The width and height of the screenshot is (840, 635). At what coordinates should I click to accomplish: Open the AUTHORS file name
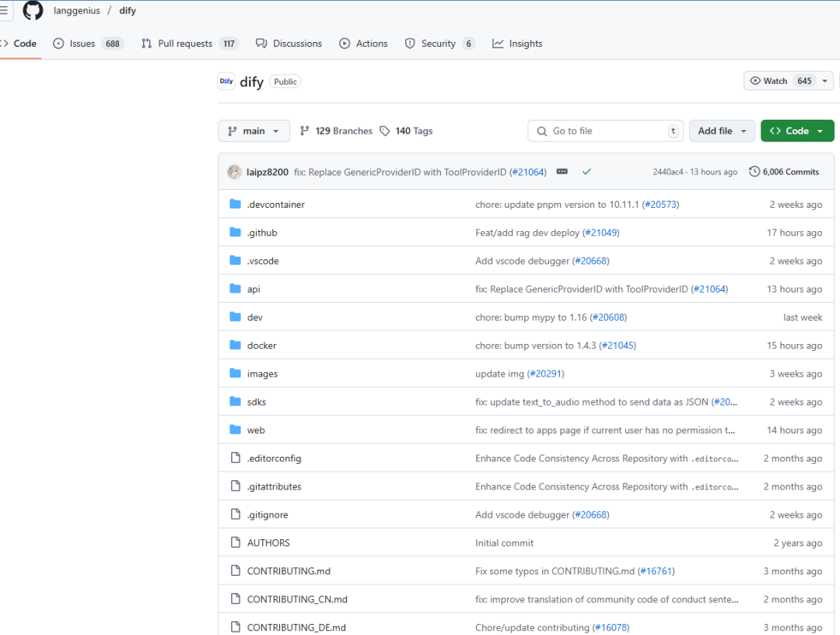pos(268,543)
